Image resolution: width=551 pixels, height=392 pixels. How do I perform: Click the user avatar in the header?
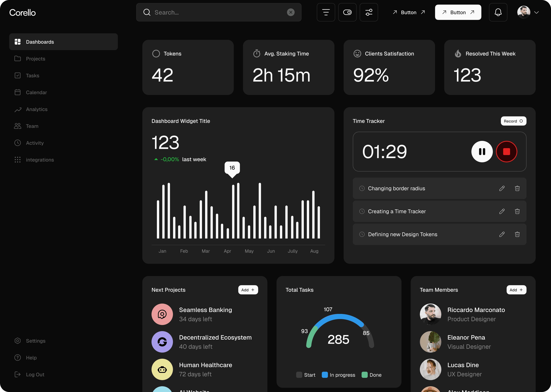click(523, 12)
